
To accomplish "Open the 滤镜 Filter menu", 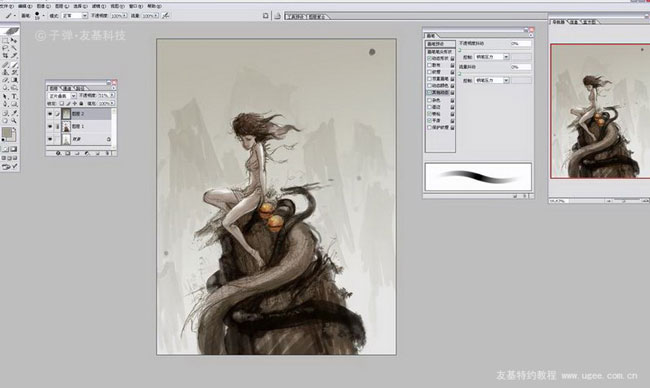I will (x=99, y=6).
